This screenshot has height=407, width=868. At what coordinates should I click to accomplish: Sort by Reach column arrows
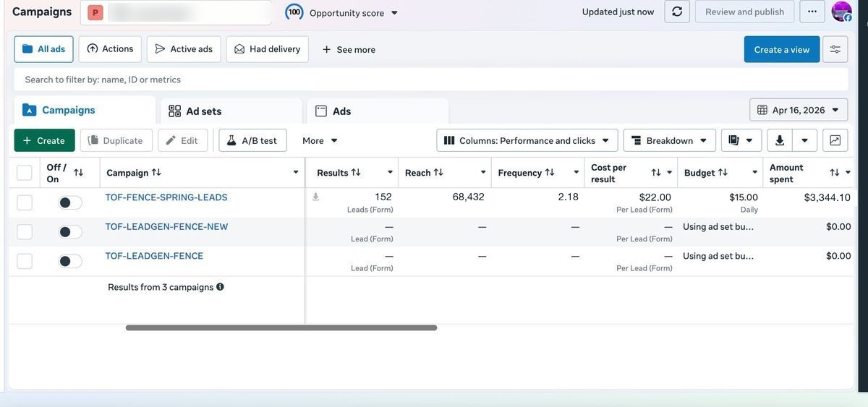(x=438, y=172)
